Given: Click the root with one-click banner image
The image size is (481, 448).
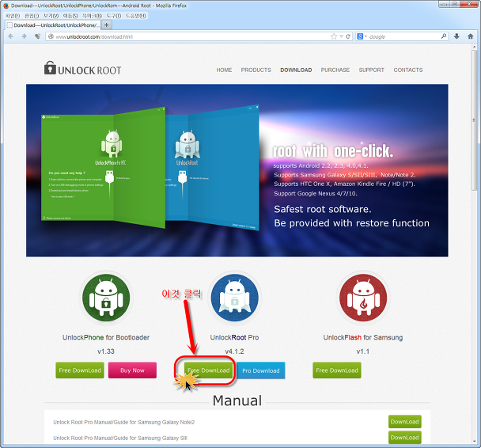Looking at the screenshot, I should (237, 170).
